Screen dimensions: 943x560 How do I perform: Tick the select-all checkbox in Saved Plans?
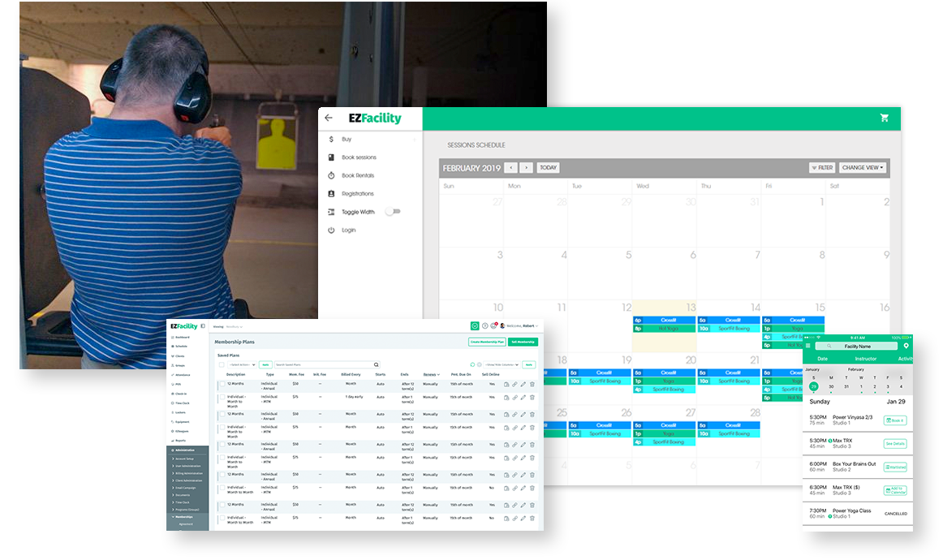[222, 365]
